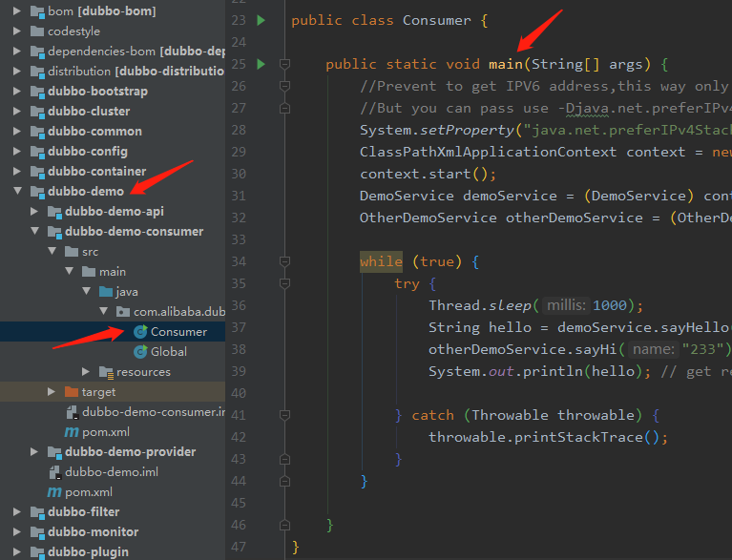Expand the dubbo-demo-api module

(x=34, y=211)
